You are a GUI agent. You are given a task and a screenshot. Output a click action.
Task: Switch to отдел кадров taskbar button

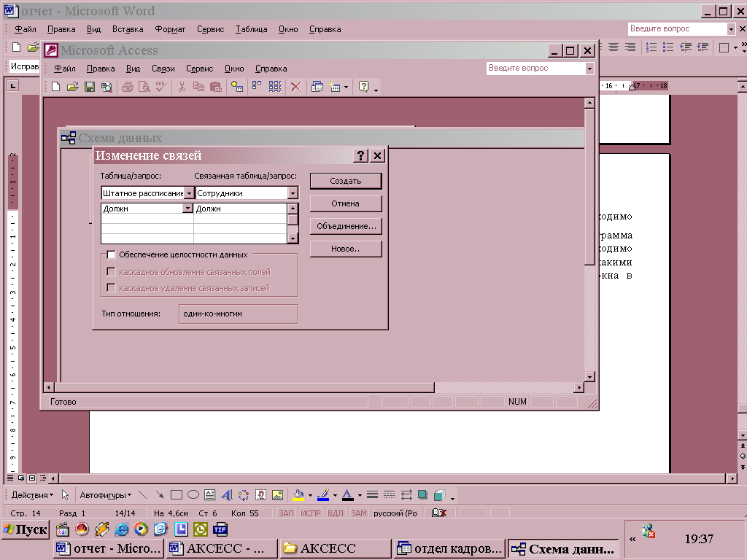click(x=450, y=548)
